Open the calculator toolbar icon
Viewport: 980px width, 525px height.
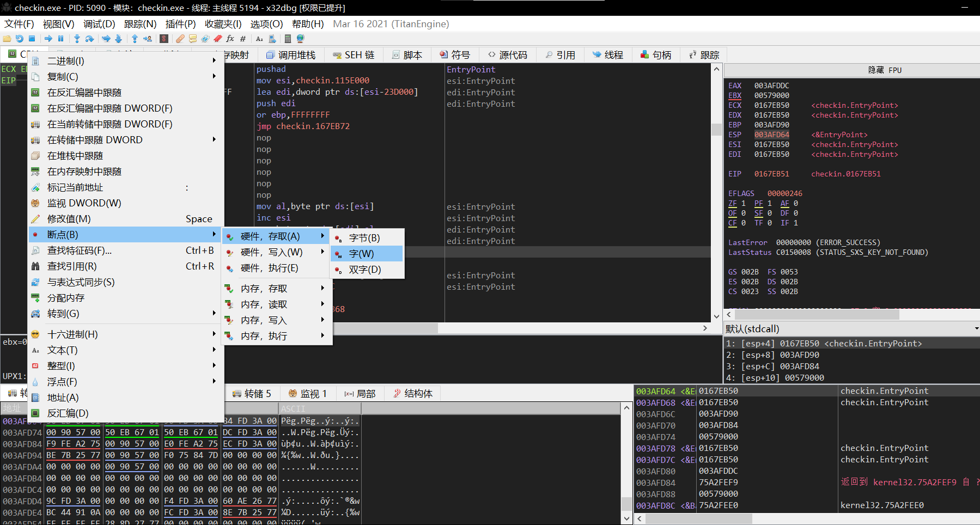coord(288,39)
